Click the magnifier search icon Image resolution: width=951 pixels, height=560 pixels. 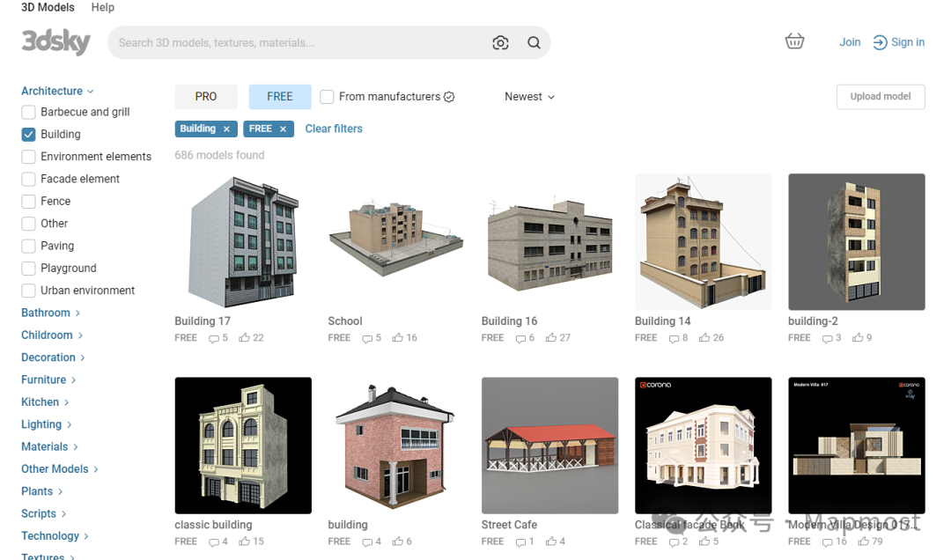(x=534, y=42)
